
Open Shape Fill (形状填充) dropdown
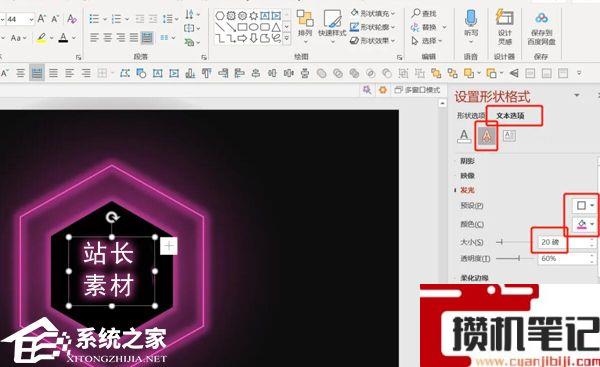(x=373, y=13)
